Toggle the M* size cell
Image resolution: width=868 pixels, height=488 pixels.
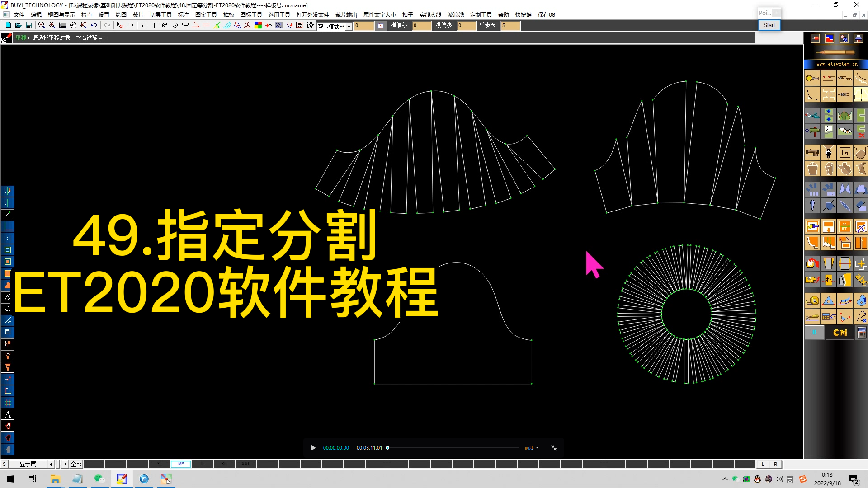[x=180, y=464]
